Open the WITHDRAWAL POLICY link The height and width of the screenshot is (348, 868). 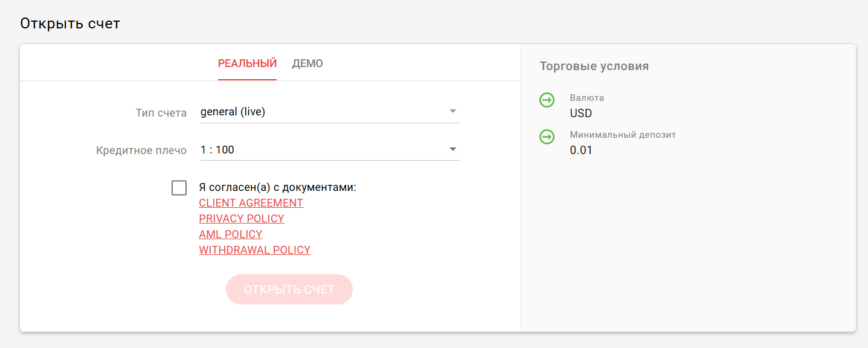tap(254, 250)
